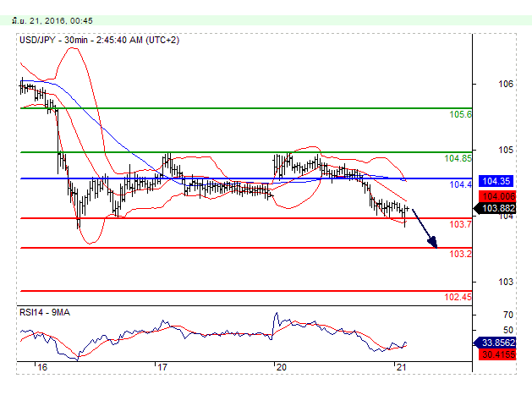Click the black 103.882 current price tag
Screen dimensions: 532x395
[x=495, y=208]
